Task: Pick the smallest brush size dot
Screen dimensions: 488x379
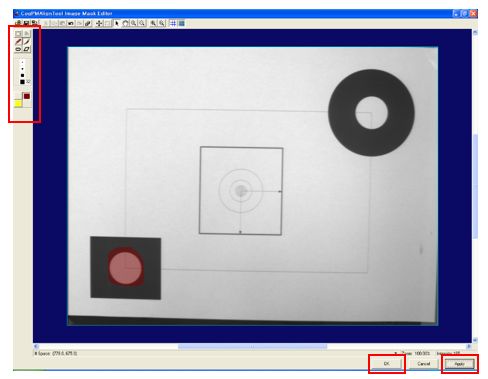Action: (22, 62)
